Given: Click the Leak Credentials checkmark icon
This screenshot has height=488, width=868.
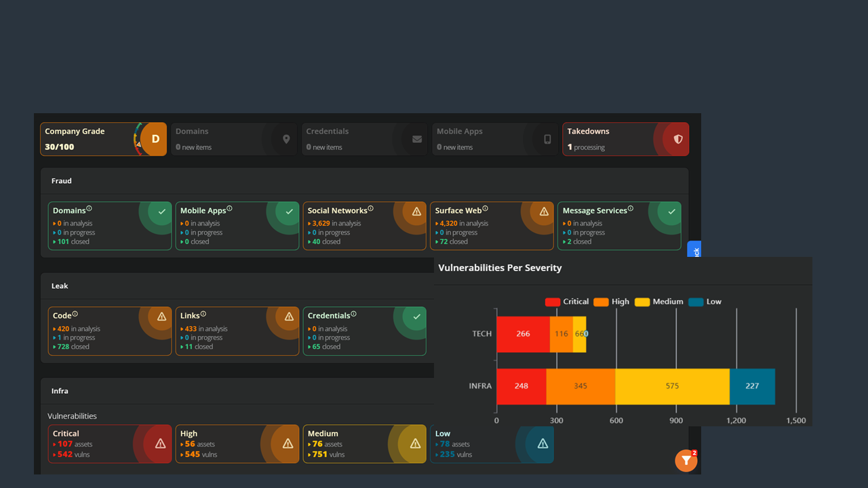Looking at the screenshot, I should point(416,317).
